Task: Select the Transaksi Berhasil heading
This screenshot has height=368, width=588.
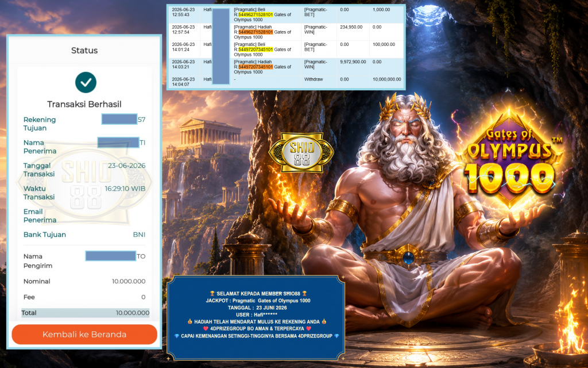Action: [x=84, y=104]
